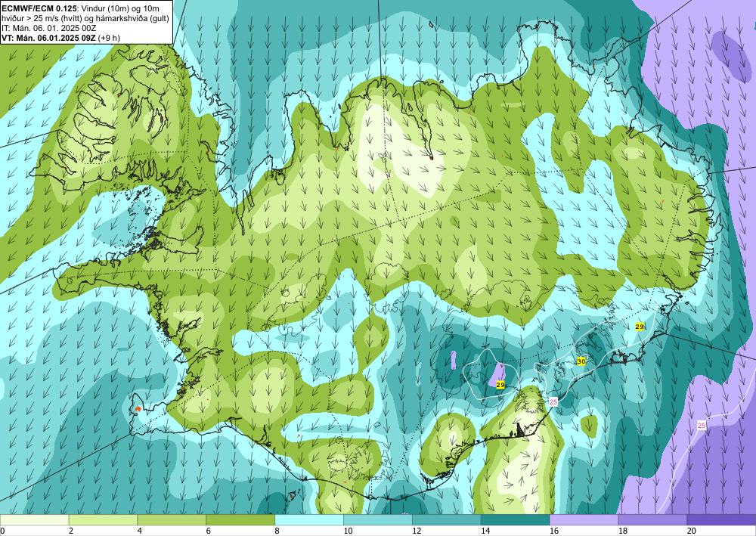756x536 pixels.
Task: Click the yellow-green 4–6 m/s legend swatch
Action: [172, 520]
